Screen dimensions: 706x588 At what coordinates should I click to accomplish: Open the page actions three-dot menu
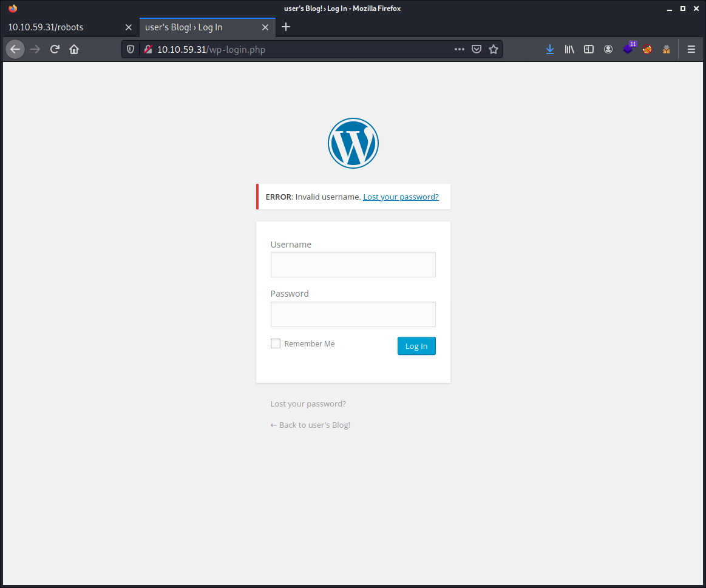(x=460, y=49)
